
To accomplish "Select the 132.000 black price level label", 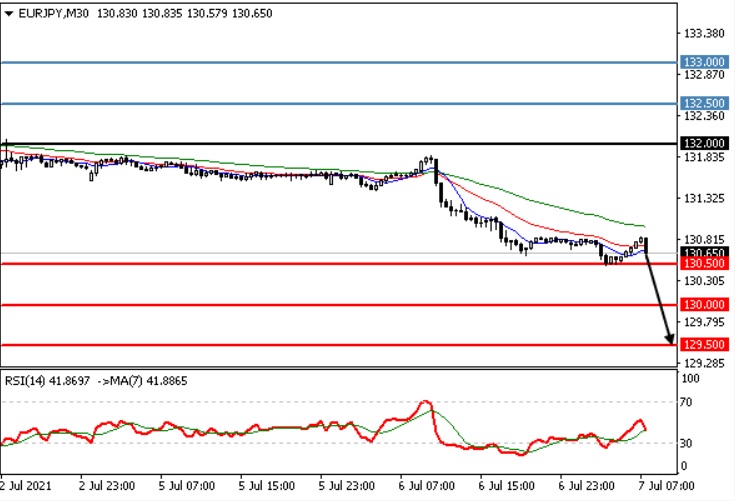I will [x=704, y=143].
